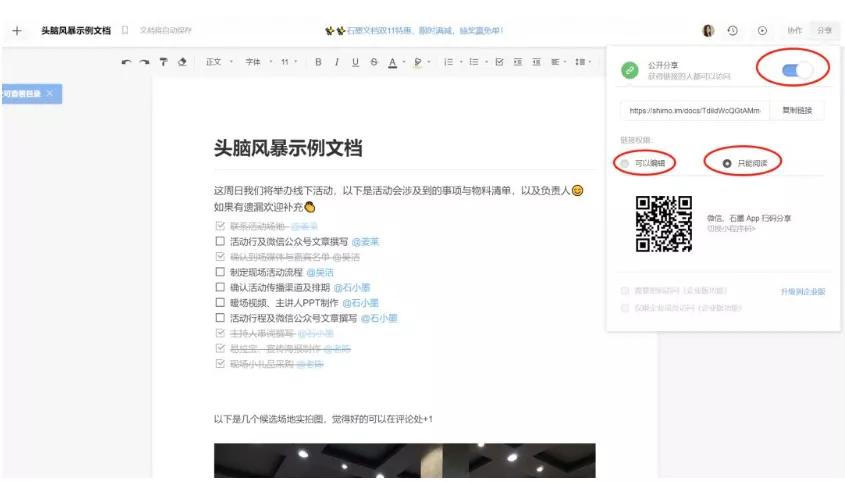
Task: Check the 确认活动传播渠道及排期 task box
Action: coord(220,287)
